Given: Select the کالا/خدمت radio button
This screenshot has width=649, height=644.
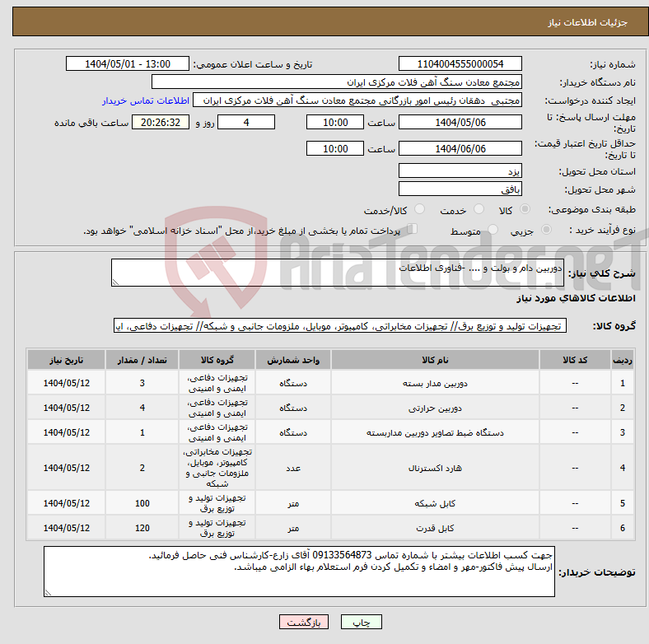Looking at the screenshot, I should coord(420,209).
